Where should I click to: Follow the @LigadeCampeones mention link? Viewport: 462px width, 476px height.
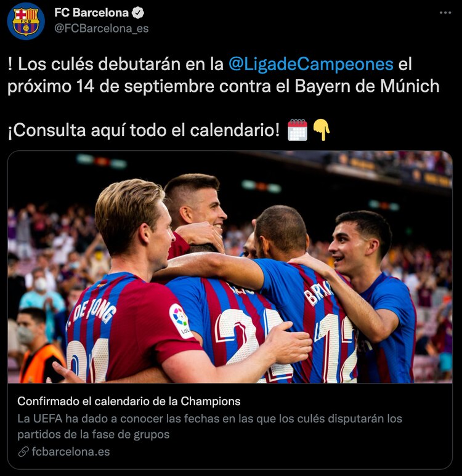[x=310, y=64]
